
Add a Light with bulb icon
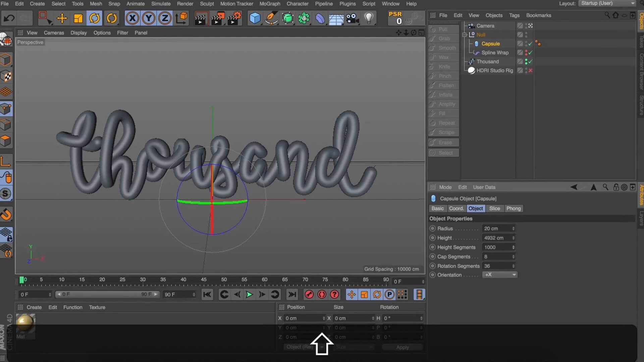369,18
